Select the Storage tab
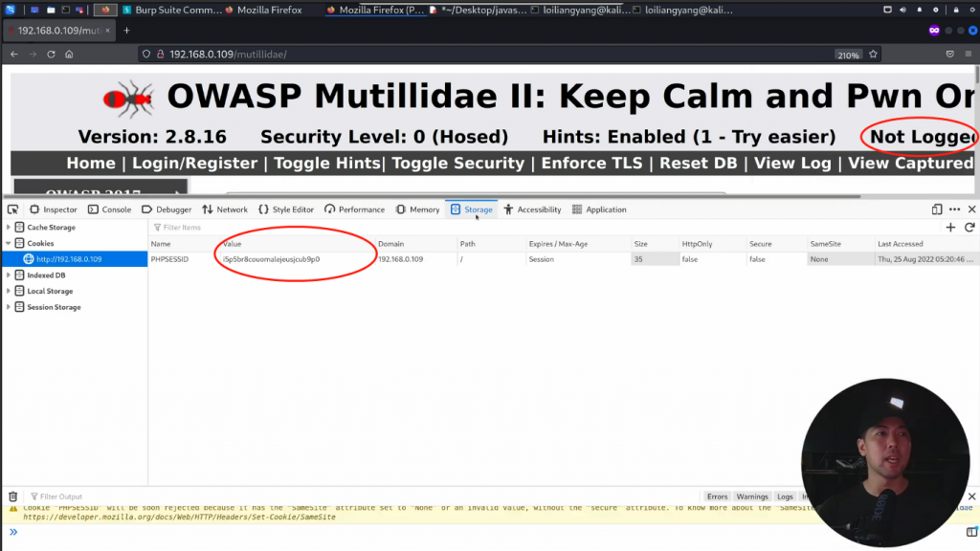 (x=472, y=209)
